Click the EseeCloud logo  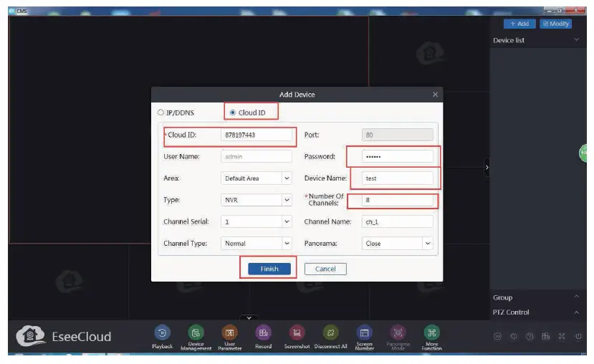point(64,335)
